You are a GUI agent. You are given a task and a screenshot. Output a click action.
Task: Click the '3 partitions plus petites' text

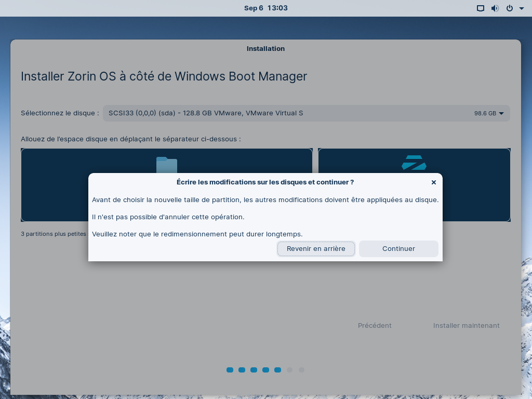(54, 234)
